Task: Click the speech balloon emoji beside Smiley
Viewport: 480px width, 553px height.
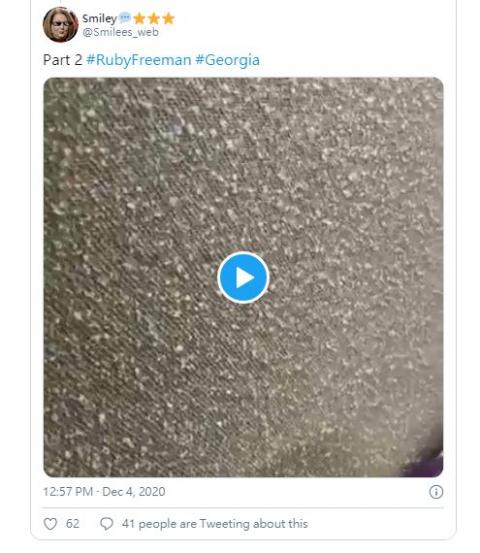Action: (124, 18)
